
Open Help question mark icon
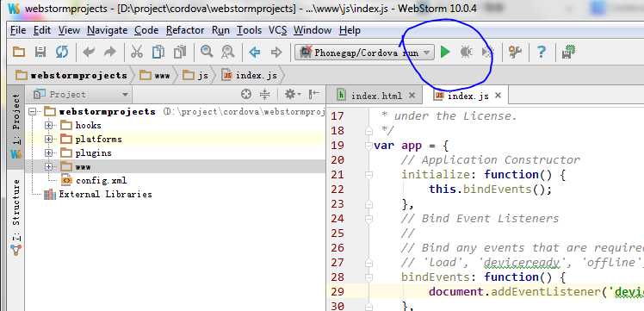pos(542,52)
